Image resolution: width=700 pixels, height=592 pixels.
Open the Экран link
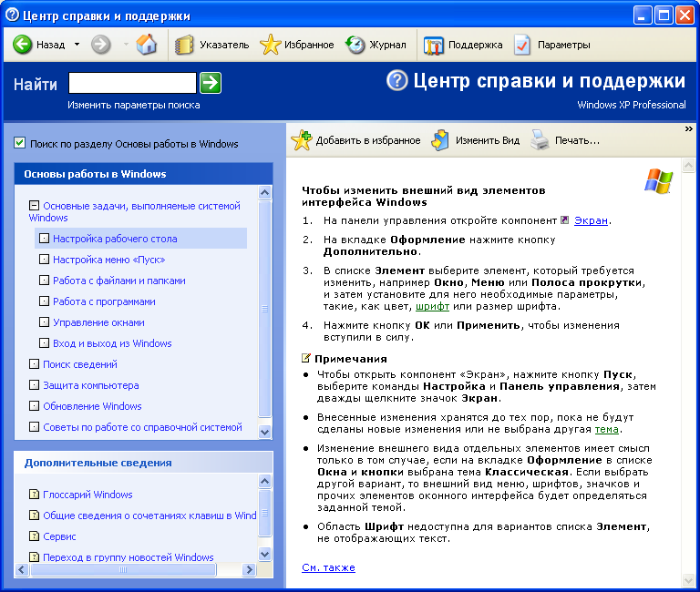pyautogui.click(x=591, y=220)
